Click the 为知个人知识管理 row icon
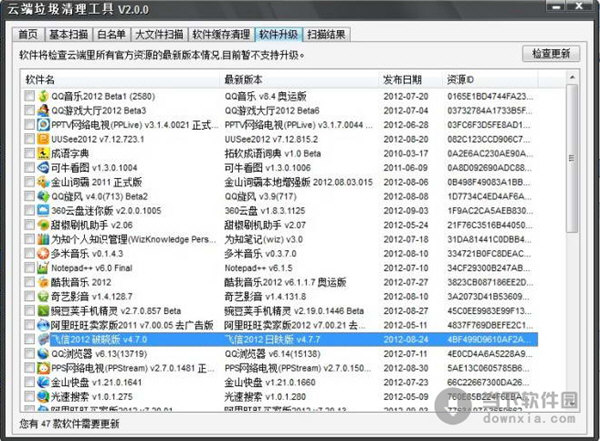Image resolution: width=600 pixels, height=441 pixels. [x=43, y=239]
